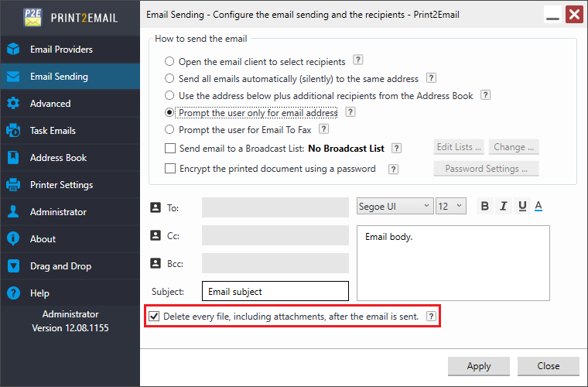
Task: Select Open the email client radio option
Action: click(x=169, y=61)
